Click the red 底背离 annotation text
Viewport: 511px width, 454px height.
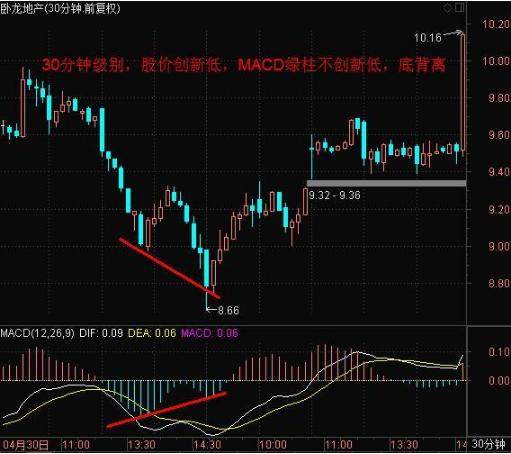[x=422, y=65]
